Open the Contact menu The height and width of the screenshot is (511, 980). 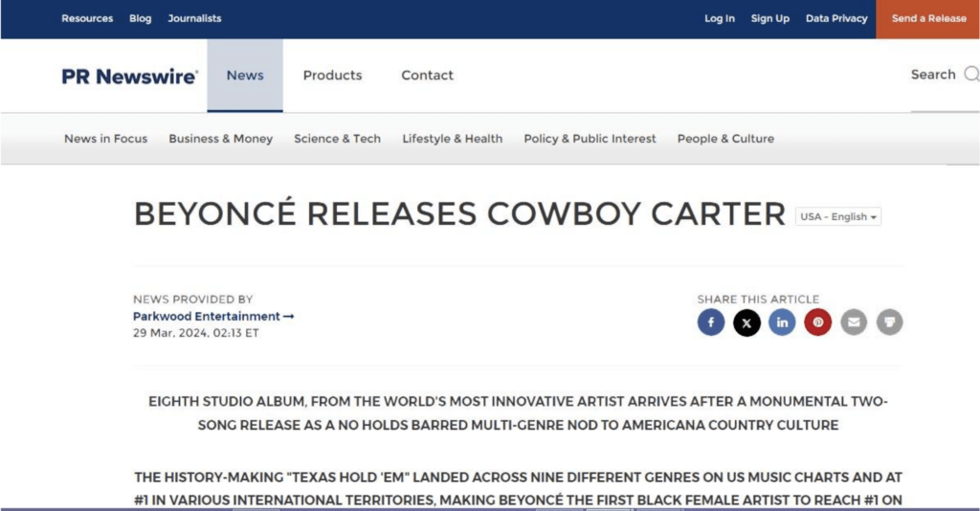(x=427, y=75)
